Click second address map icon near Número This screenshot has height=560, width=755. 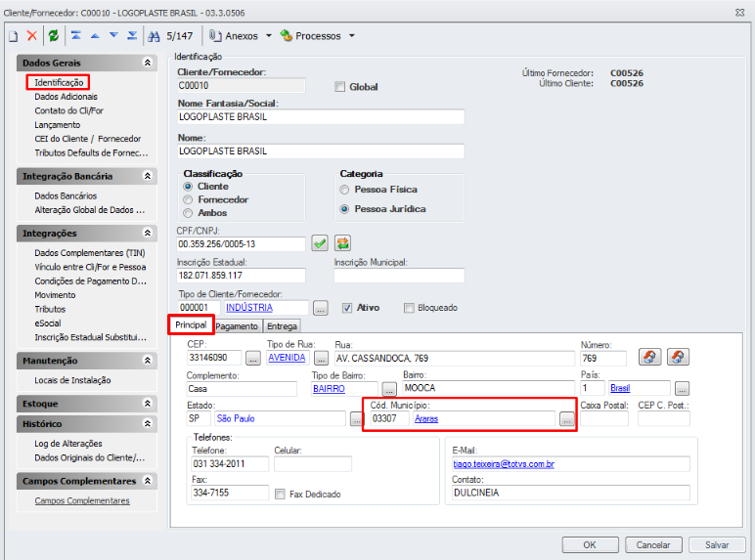[678, 357]
